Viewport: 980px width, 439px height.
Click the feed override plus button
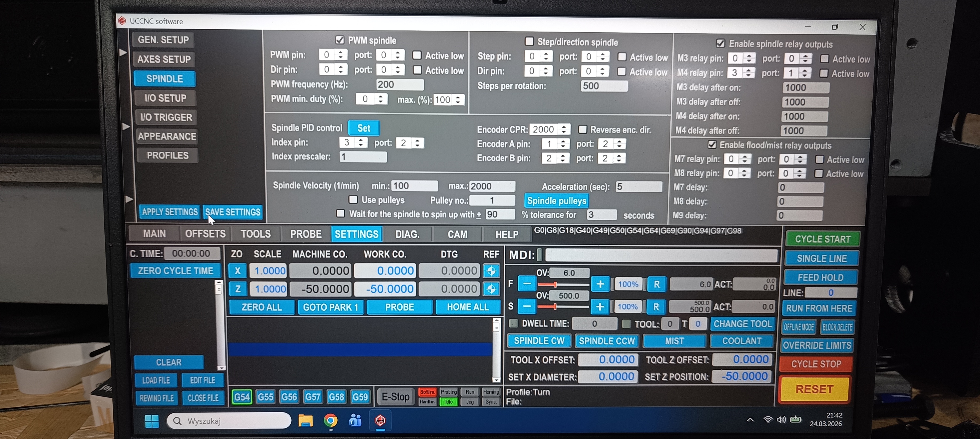coord(600,284)
